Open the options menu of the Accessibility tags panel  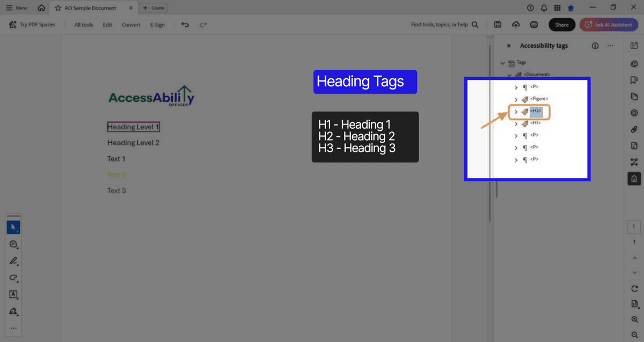point(610,46)
